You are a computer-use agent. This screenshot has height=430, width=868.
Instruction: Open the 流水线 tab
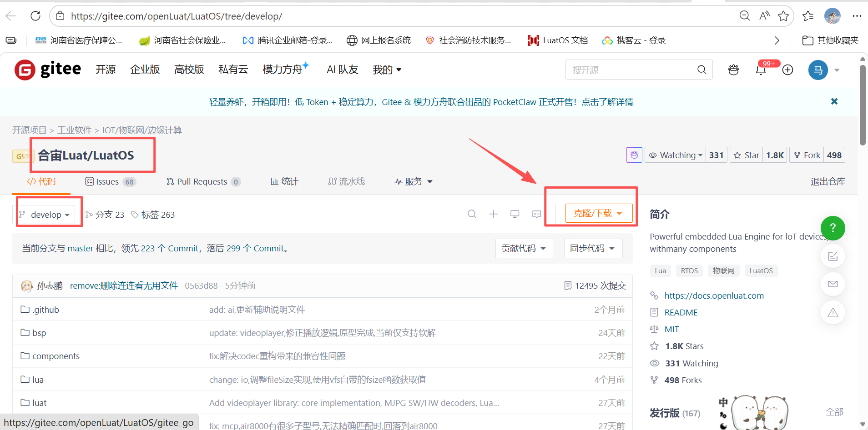click(x=346, y=181)
